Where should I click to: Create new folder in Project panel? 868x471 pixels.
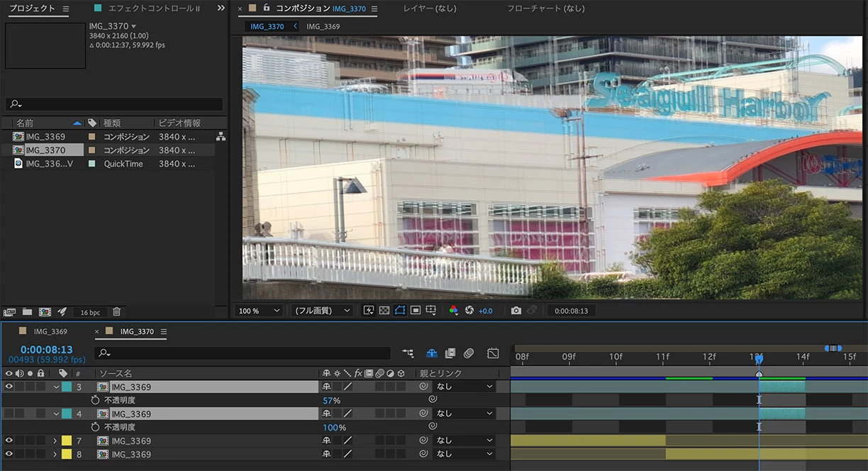27,311
